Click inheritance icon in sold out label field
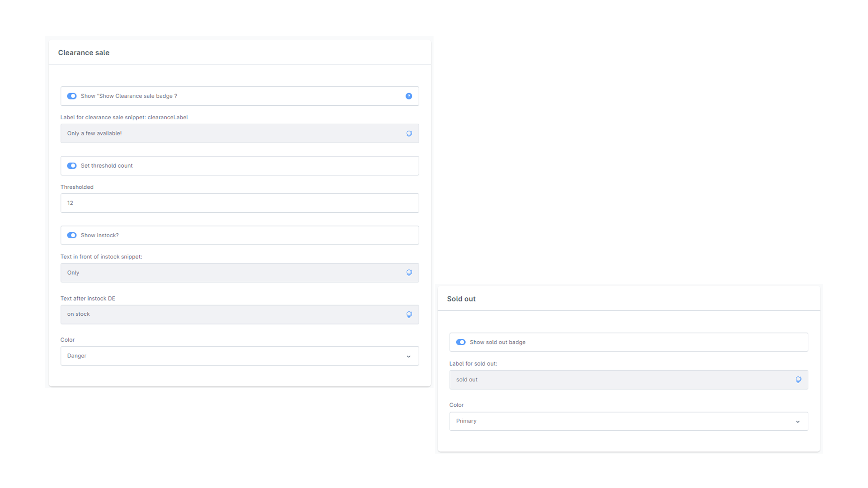 click(x=798, y=380)
